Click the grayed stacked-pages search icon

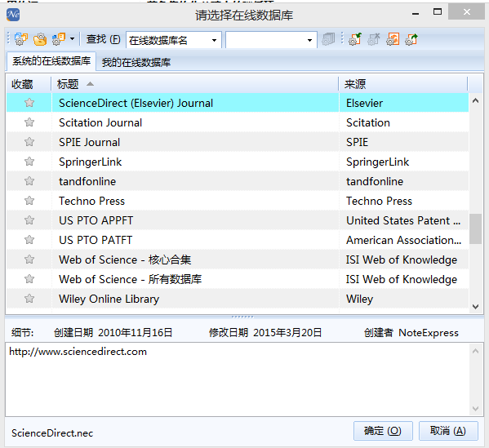328,39
